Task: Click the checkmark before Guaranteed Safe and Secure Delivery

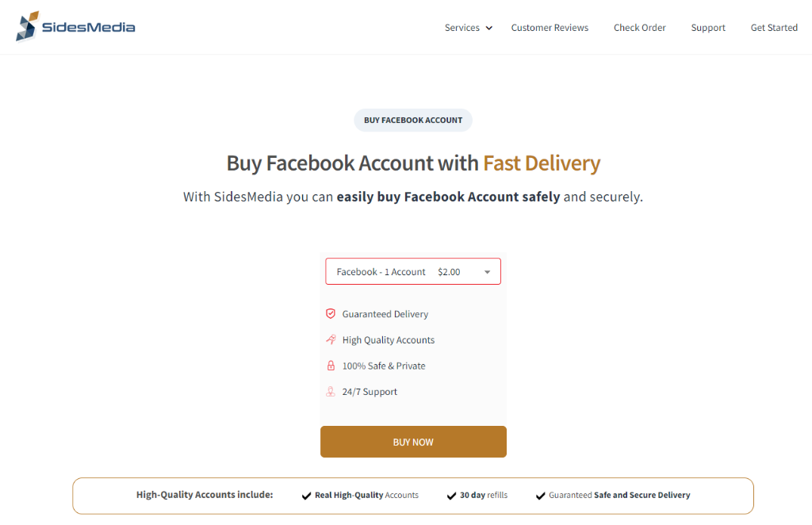Action: tap(541, 496)
